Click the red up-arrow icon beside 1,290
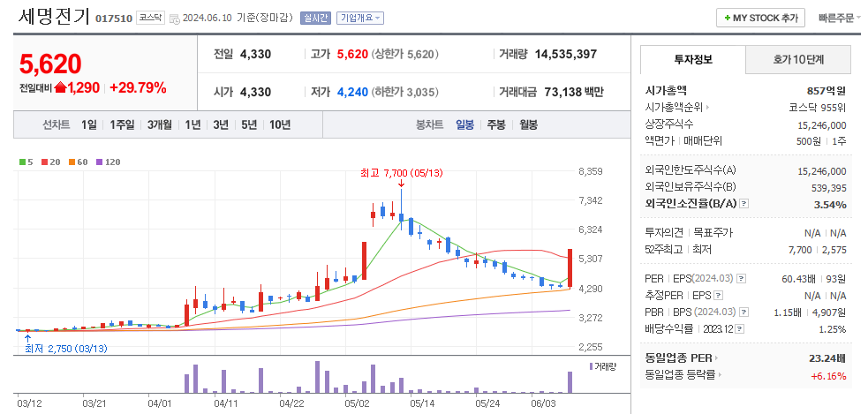The image size is (868, 414). [x=61, y=87]
